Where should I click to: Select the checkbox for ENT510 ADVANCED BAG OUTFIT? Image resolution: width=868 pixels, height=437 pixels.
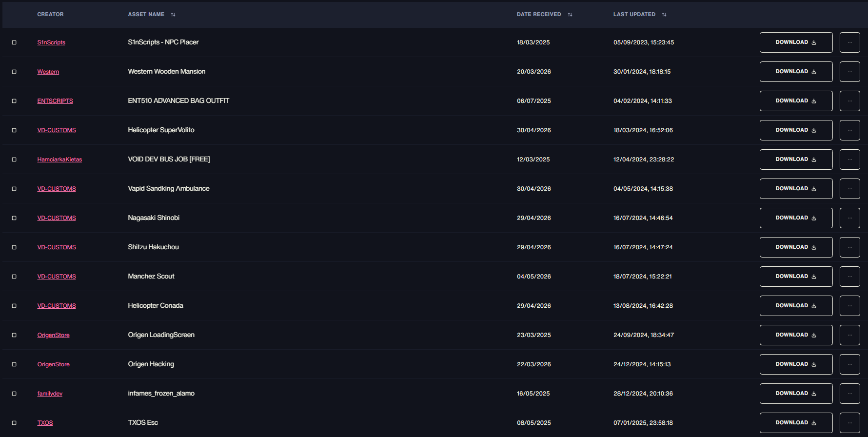click(14, 101)
